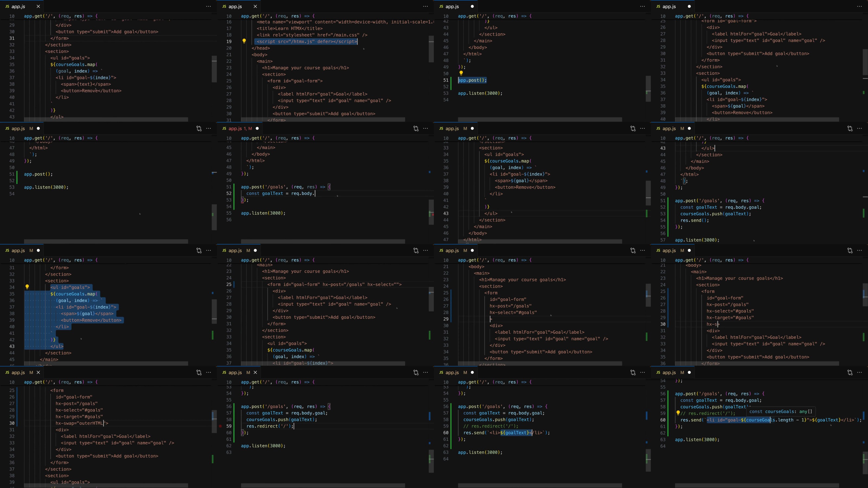Open More Actions in the <span>{text}</span> pane
The height and width of the screenshot is (488, 868).
(209, 7)
